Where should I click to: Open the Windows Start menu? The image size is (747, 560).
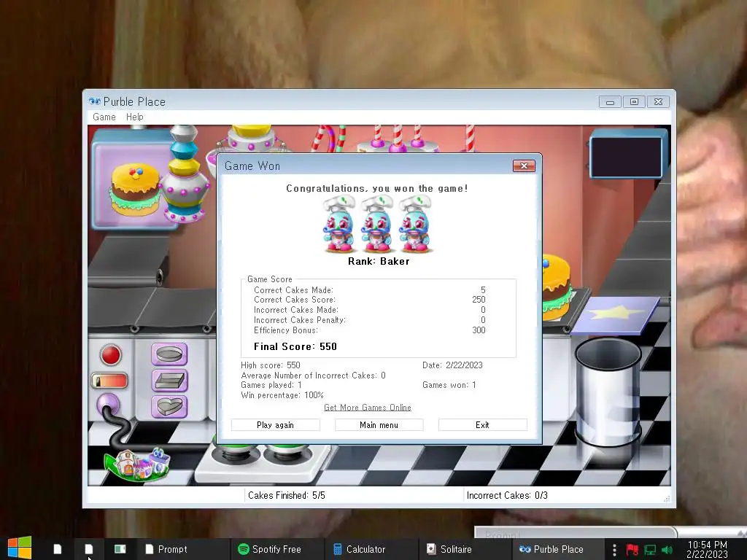20,548
